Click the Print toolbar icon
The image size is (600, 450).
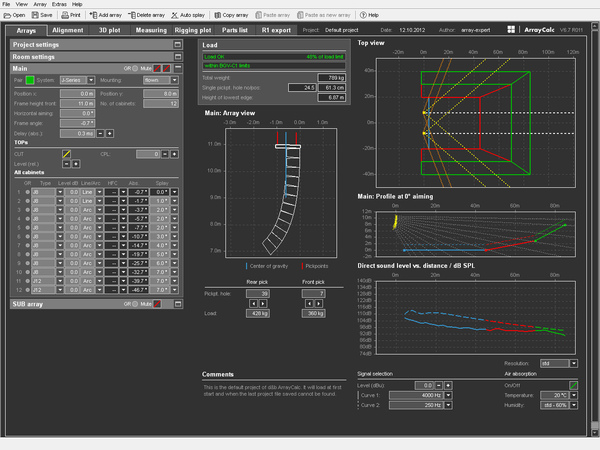click(73, 16)
